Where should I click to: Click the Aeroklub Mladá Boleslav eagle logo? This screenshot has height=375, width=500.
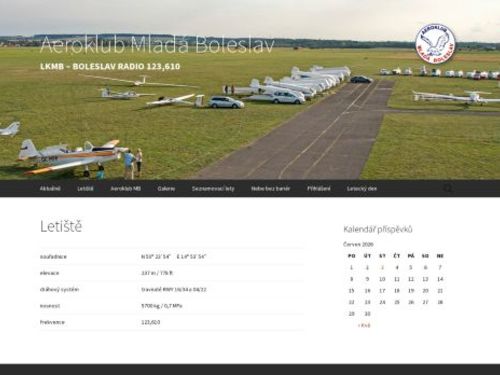[435, 43]
